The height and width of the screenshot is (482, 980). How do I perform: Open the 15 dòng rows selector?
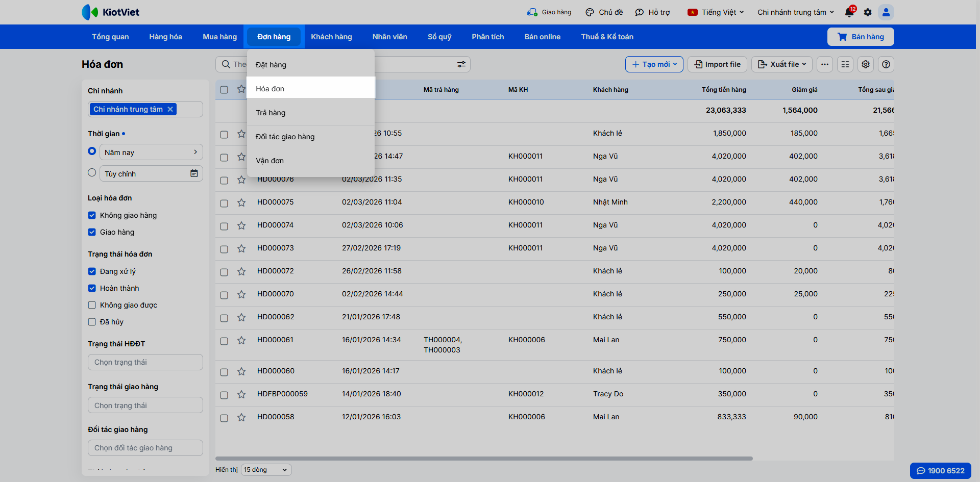[266, 470]
